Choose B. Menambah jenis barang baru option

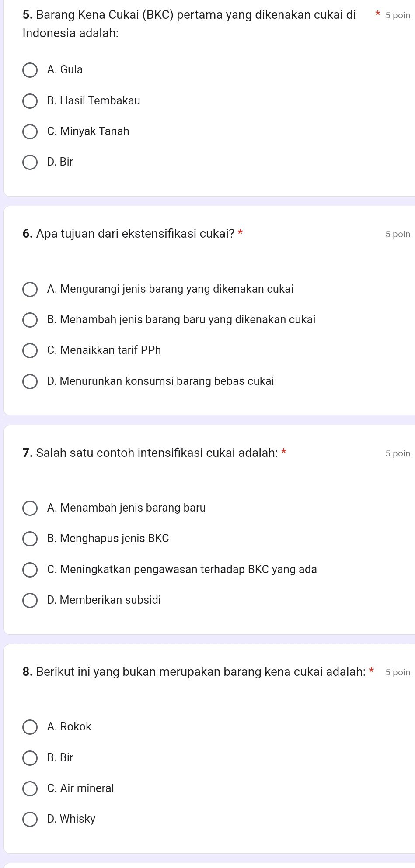pos(30,320)
